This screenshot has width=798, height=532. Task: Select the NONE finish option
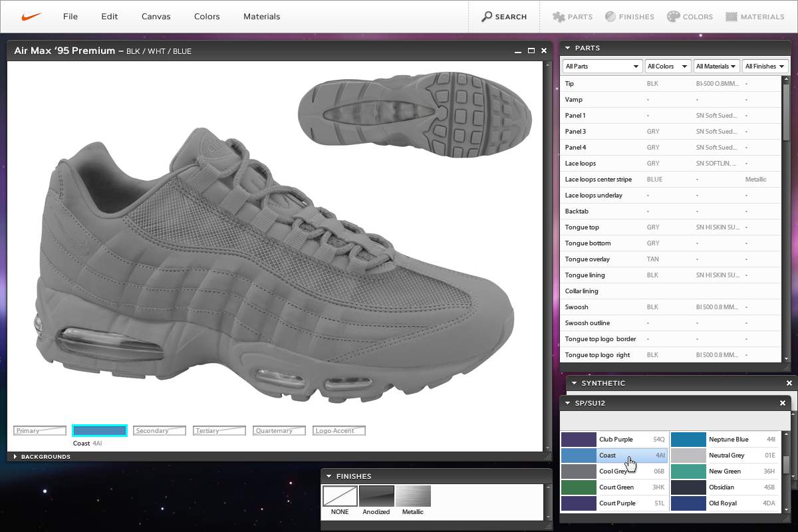tap(340, 496)
